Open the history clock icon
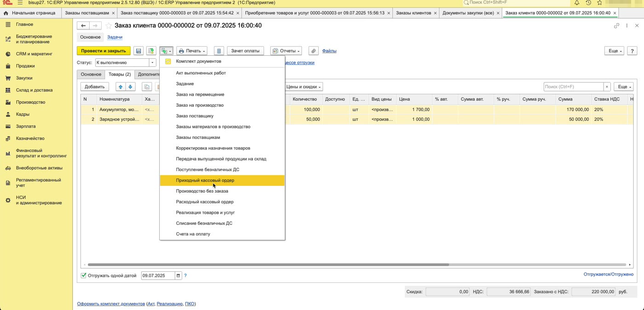Image resolution: width=644 pixels, height=310 pixels. click(x=588, y=3)
